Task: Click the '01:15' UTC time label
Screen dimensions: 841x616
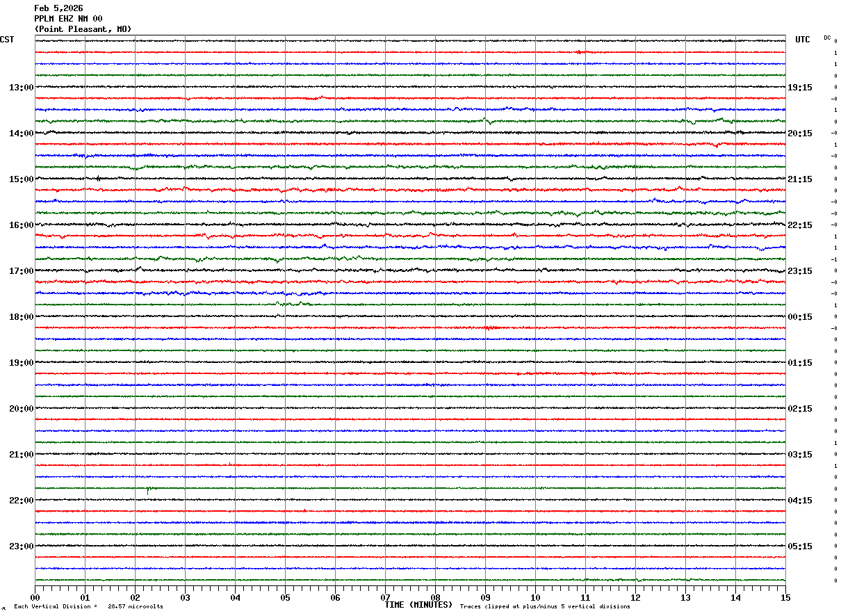Action: coord(799,363)
